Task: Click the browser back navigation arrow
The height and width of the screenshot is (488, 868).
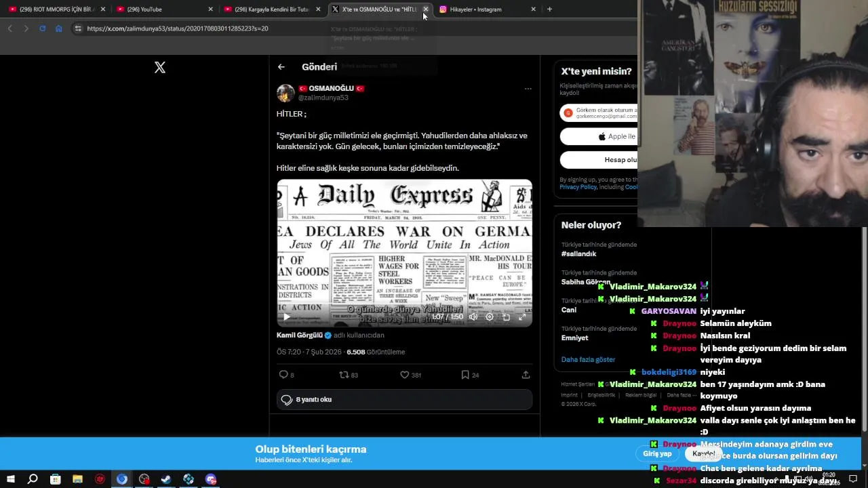Action: [x=9, y=28]
